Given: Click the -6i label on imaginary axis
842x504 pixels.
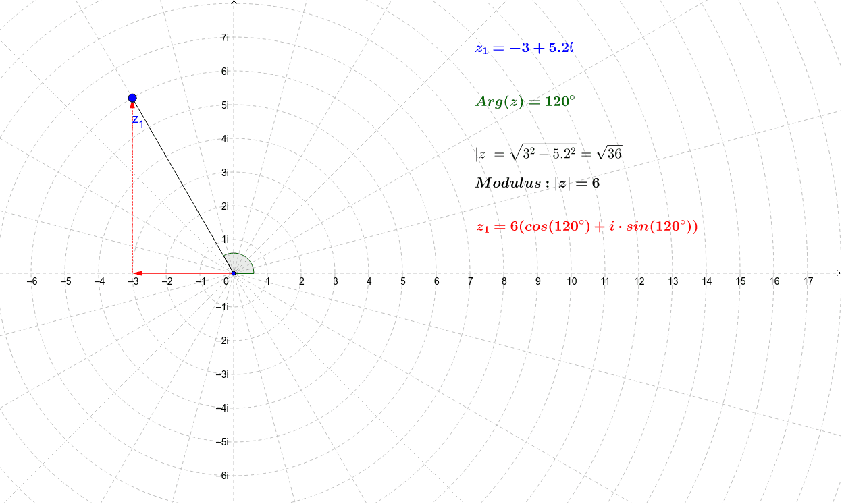Looking at the screenshot, I should 223,475.
